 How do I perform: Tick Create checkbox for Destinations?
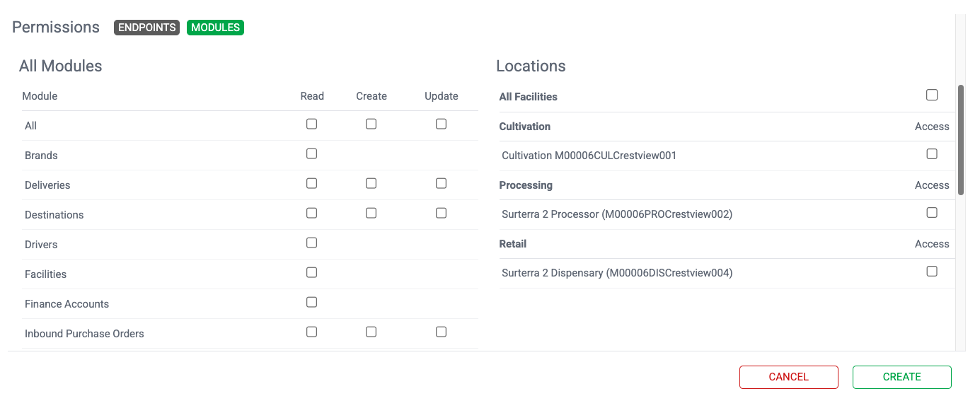(x=371, y=213)
